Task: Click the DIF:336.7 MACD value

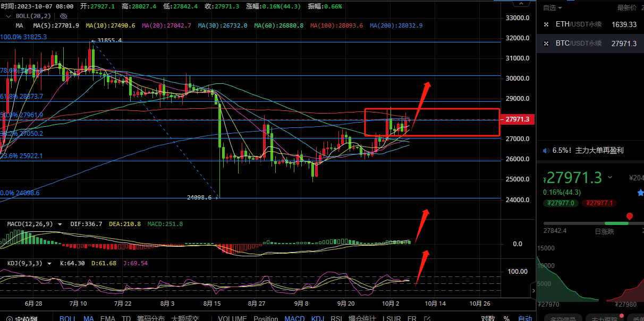Action: 86,224
